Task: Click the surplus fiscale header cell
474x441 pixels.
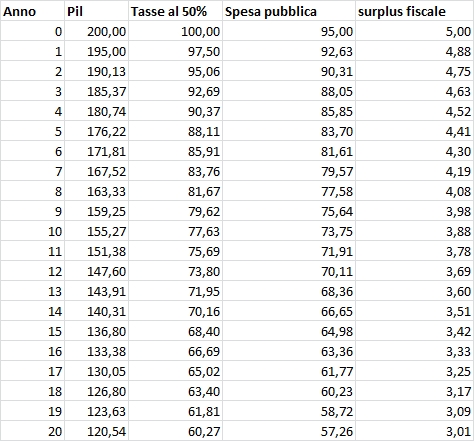Action: point(414,11)
